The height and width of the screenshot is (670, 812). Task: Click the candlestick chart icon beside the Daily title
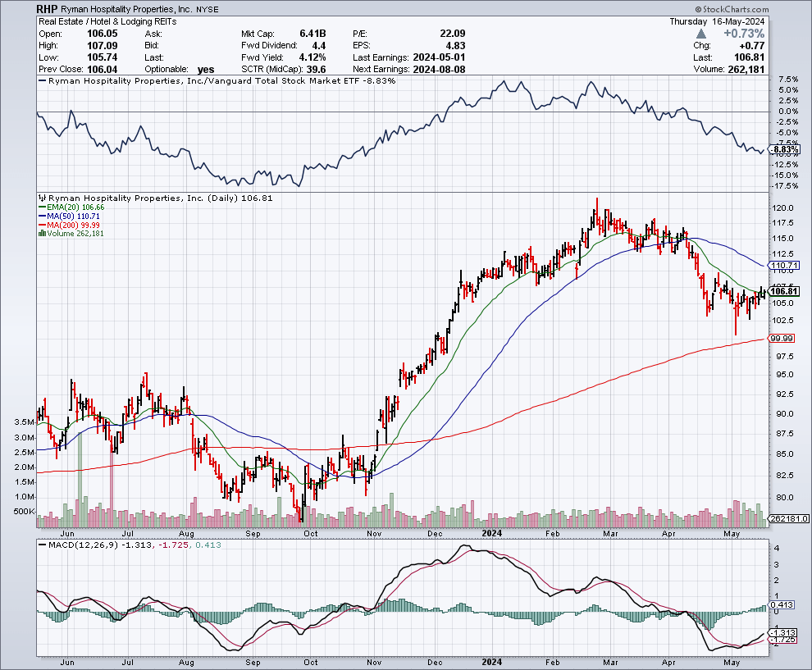coord(43,198)
